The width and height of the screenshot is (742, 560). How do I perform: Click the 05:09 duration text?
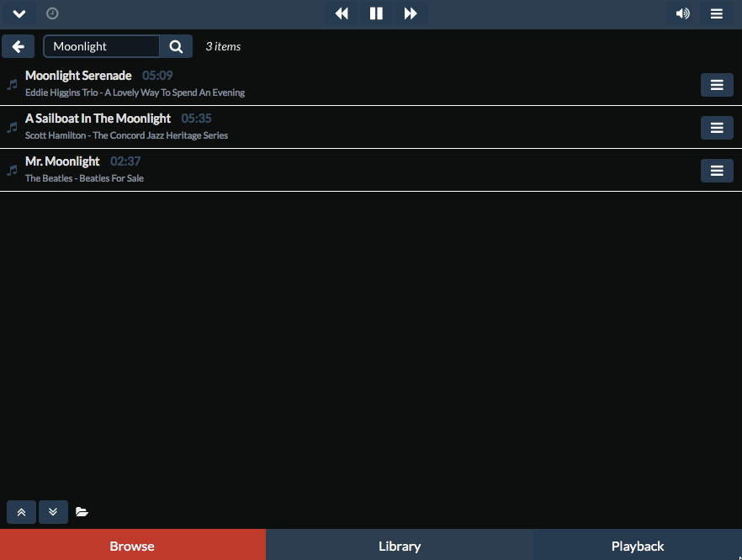pyautogui.click(x=157, y=76)
